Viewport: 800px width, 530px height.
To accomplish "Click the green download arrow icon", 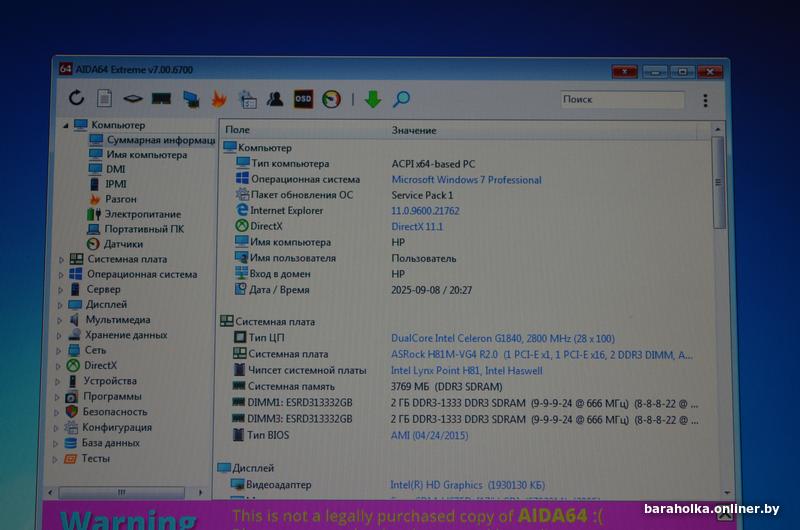I will [x=373, y=99].
